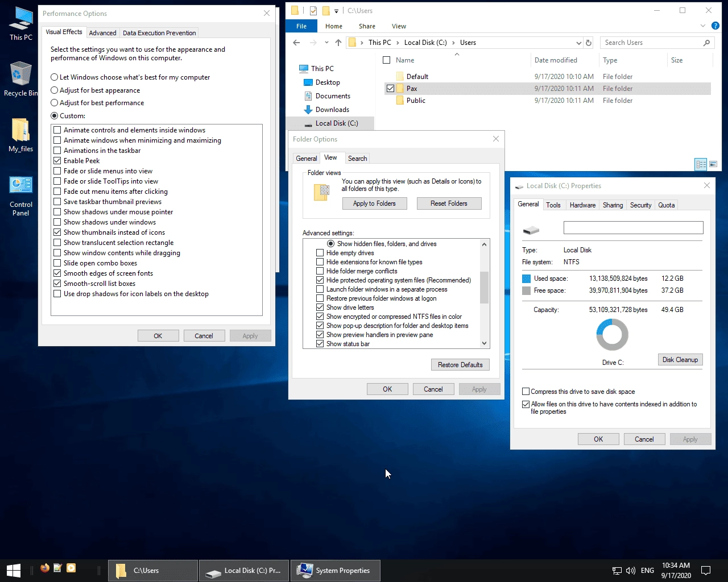Screen dimensions: 728x582
Task: Open Data Execution Prevention tab
Action: point(159,33)
